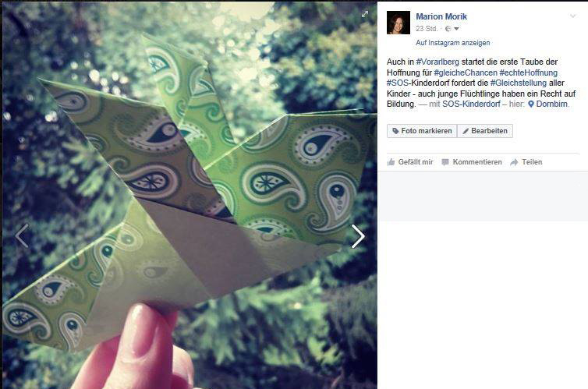Open Auf Instagram anzeigen link
The image size is (588, 389).
[452, 43]
